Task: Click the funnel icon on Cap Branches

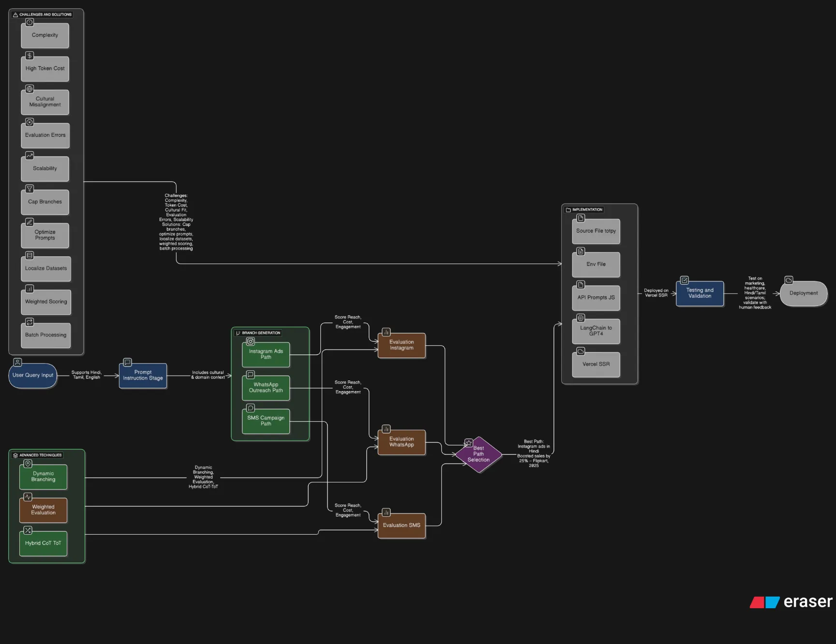Action: [x=30, y=189]
